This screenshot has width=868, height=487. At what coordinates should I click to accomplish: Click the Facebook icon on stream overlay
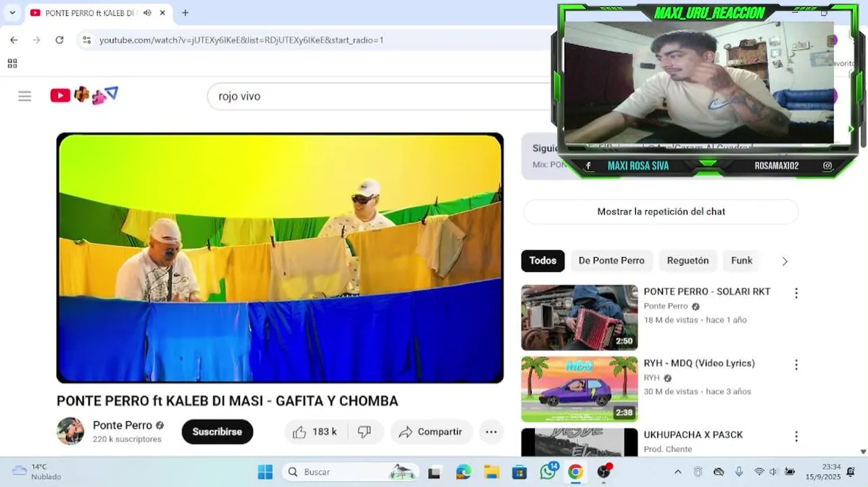[588, 166]
